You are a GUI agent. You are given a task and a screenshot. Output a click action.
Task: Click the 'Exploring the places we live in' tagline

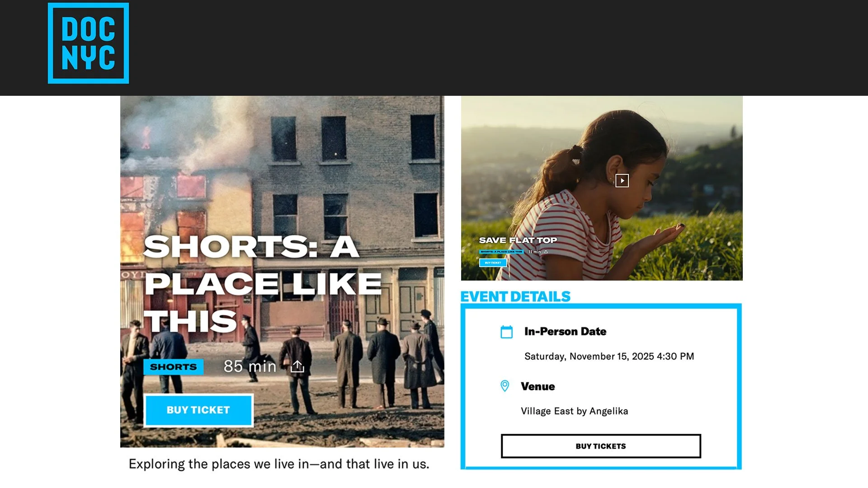[x=279, y=464]
